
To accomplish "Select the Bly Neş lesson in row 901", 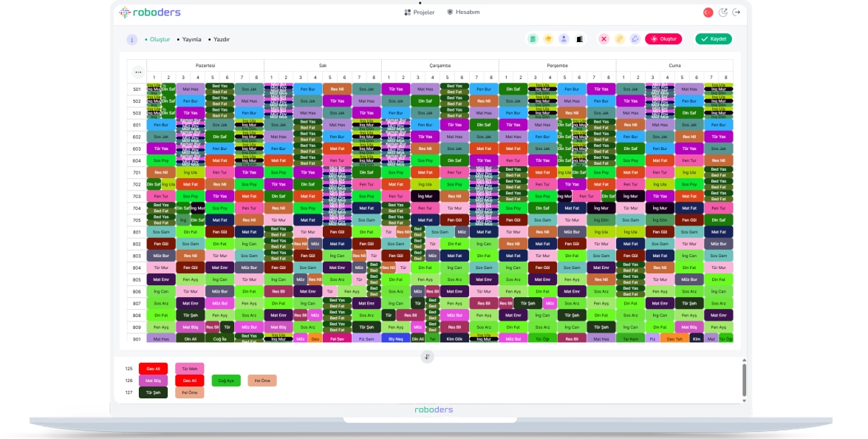I will coord(396,338).
